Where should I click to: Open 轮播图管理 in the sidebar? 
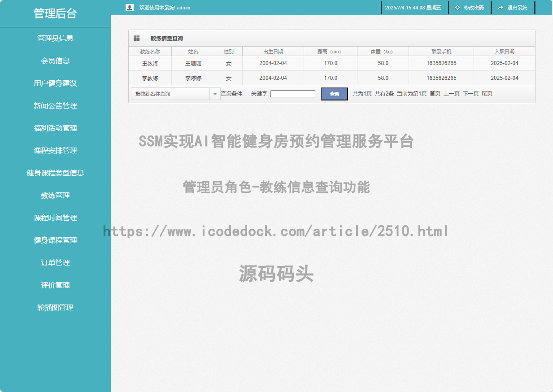coord(55,307)
